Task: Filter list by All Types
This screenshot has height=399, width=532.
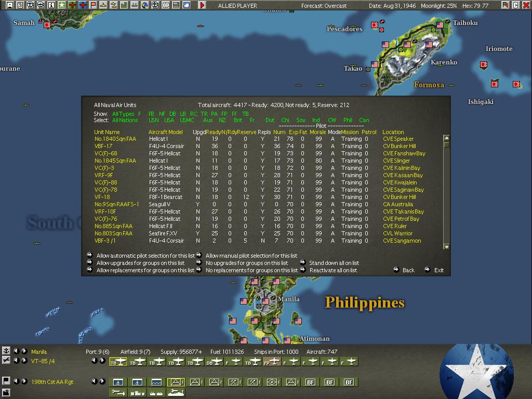Action: pyautogui.click(x=123, y=114)
